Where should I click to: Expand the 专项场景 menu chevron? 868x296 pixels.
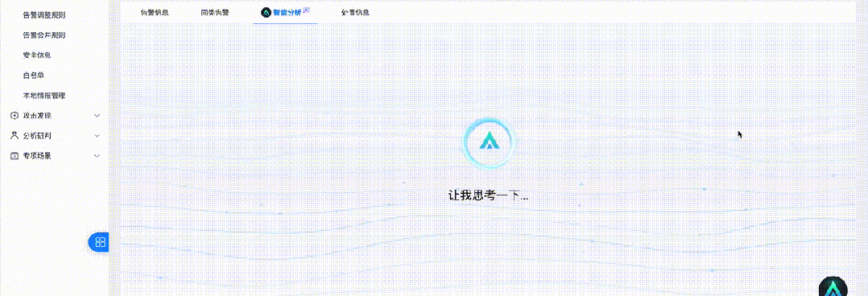97,156
